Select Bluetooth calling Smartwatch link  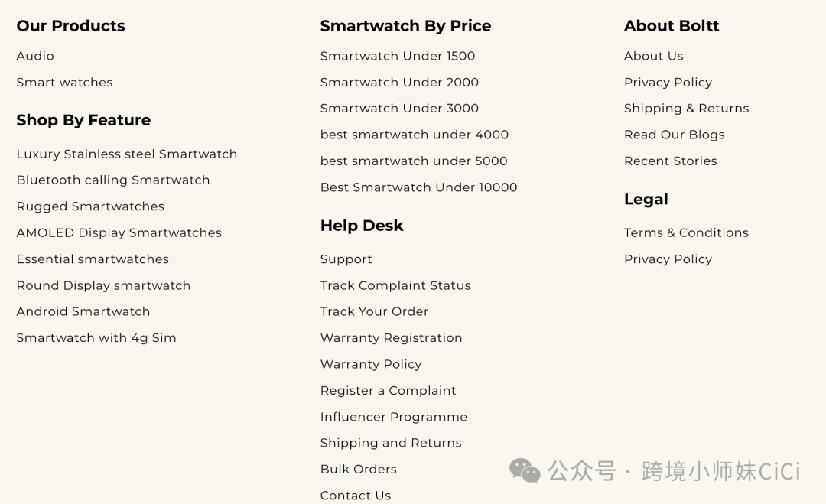point(112,180)
